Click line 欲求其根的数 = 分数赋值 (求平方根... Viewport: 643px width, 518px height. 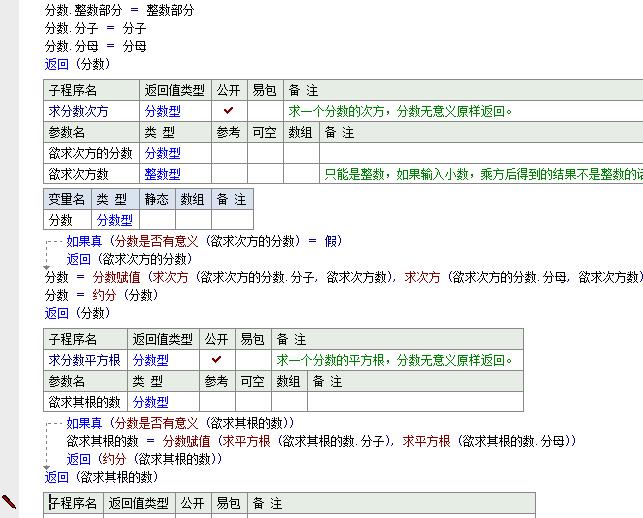click(322, 441)
